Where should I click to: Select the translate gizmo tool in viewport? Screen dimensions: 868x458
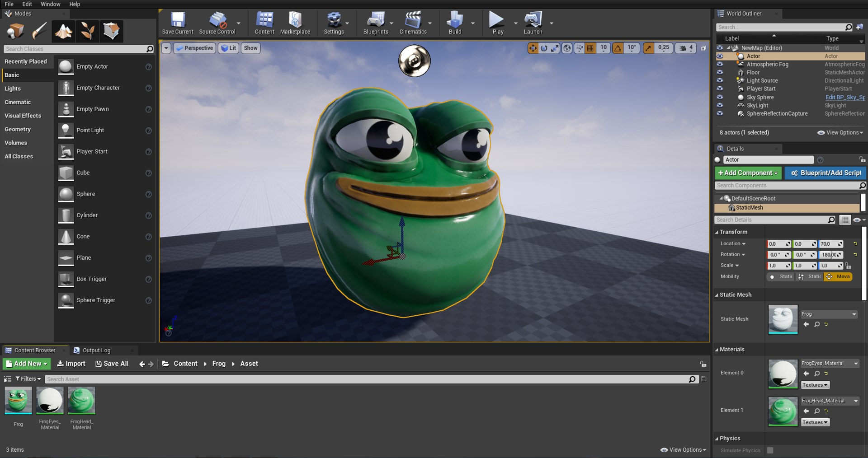click(533, 48)
